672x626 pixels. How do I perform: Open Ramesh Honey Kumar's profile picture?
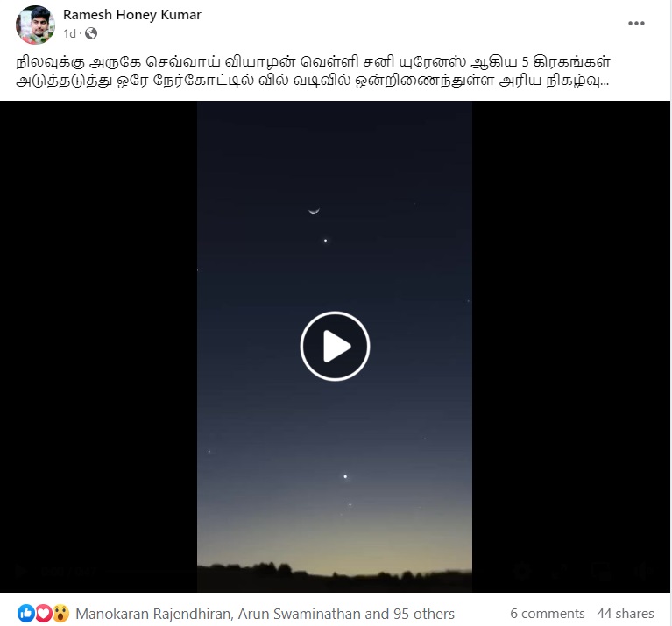(x=35, y=25)
